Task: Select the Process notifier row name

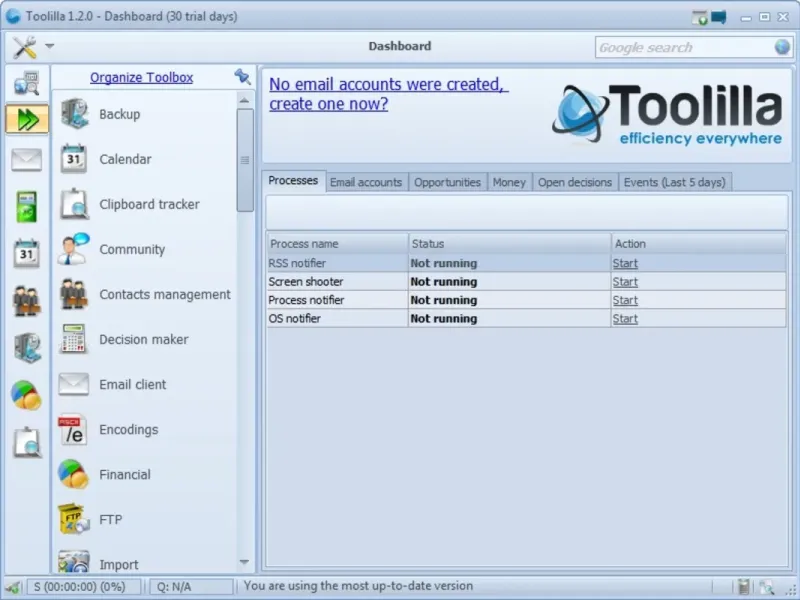Action: click(306, 300)
